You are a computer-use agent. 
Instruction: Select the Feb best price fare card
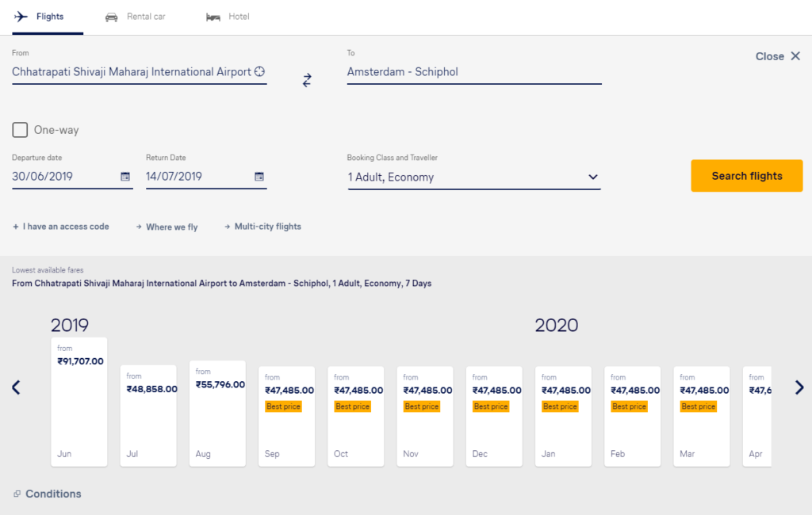[x=632, y=417]
